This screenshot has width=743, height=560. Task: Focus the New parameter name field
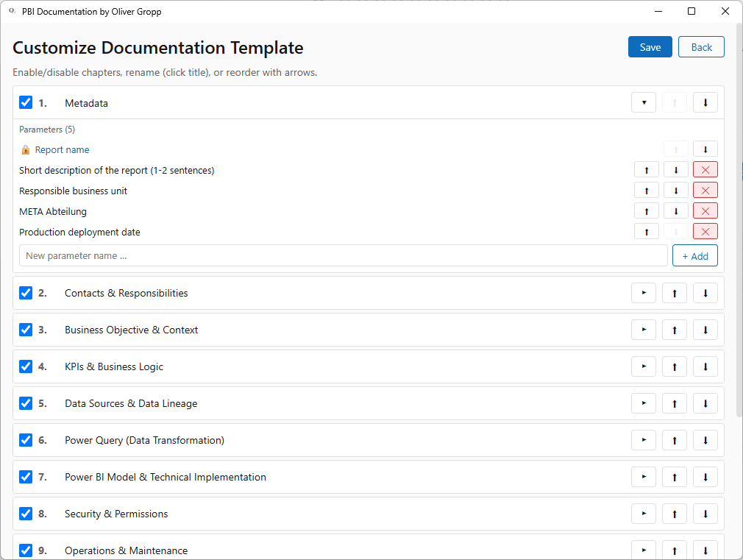click(344, 255)
